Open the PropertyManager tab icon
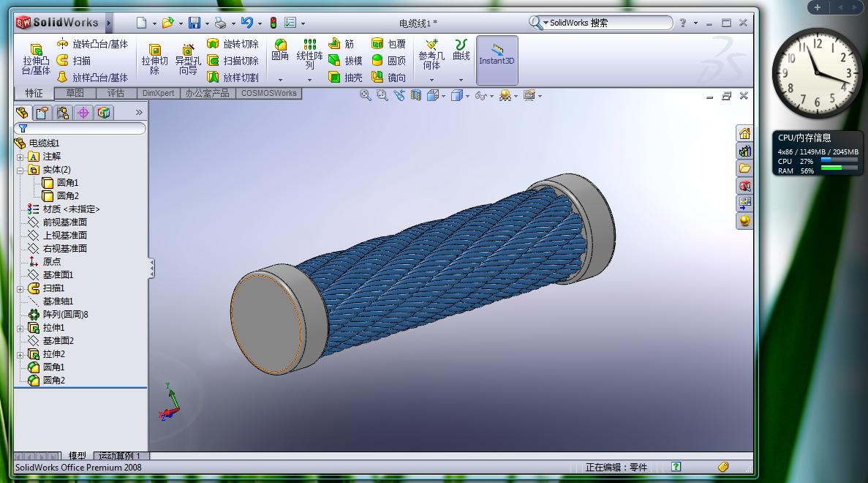 [42, 113]
